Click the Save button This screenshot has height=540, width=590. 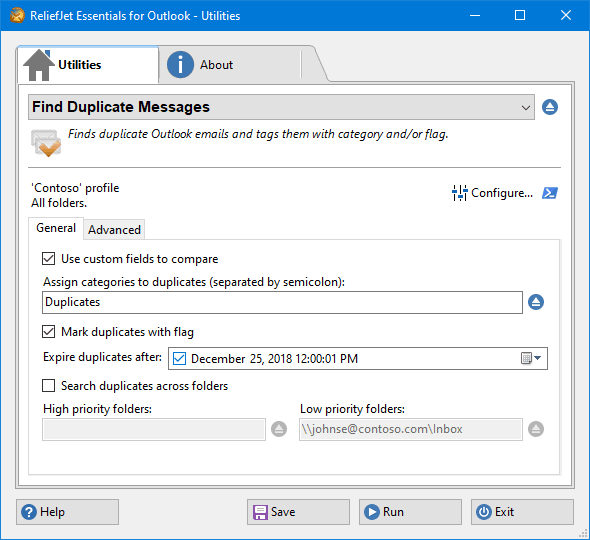298,512
